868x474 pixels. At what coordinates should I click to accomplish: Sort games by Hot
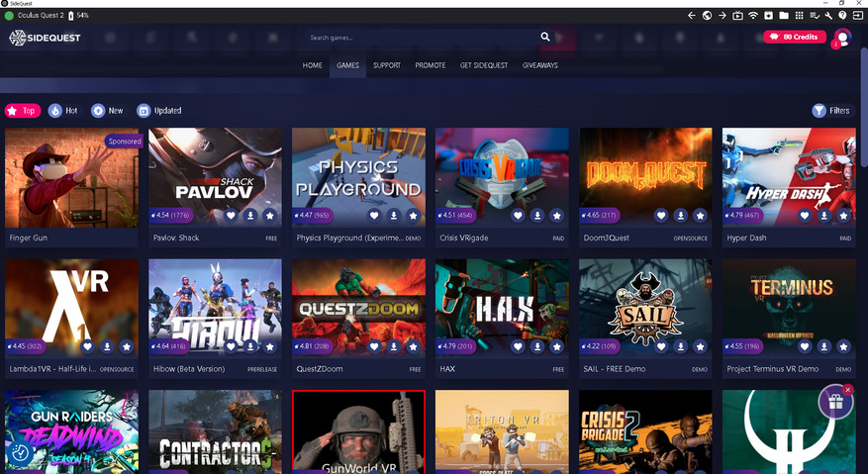coord(64,111)
